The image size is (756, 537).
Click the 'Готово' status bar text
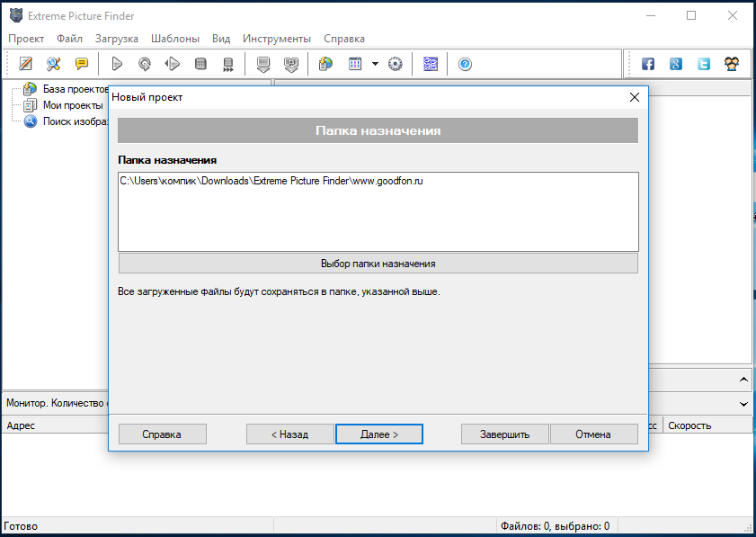tap(21, 526)
